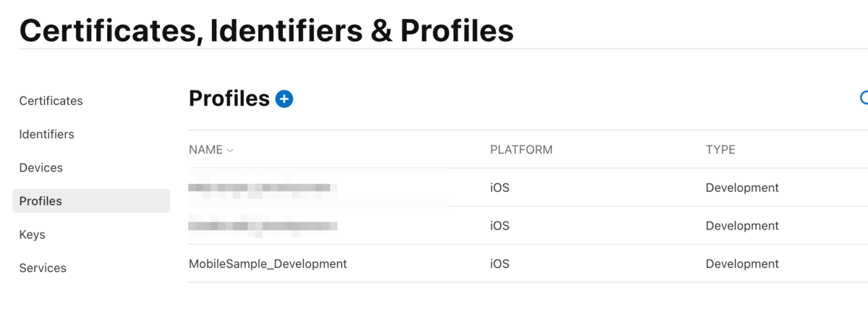Image resolution: width=868 pixels, height=312 pixels.
Task: Open the second blurred profile name
Action: pos(262,226)
